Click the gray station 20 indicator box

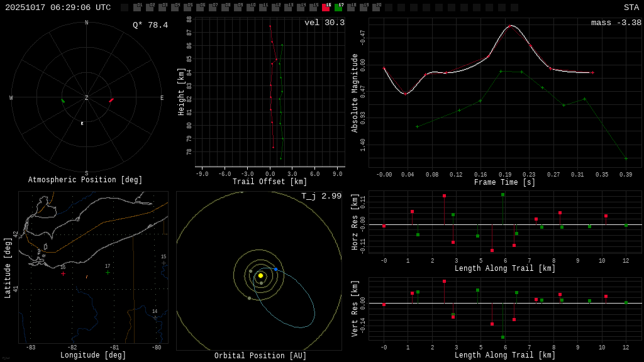(x=376, y=8)
